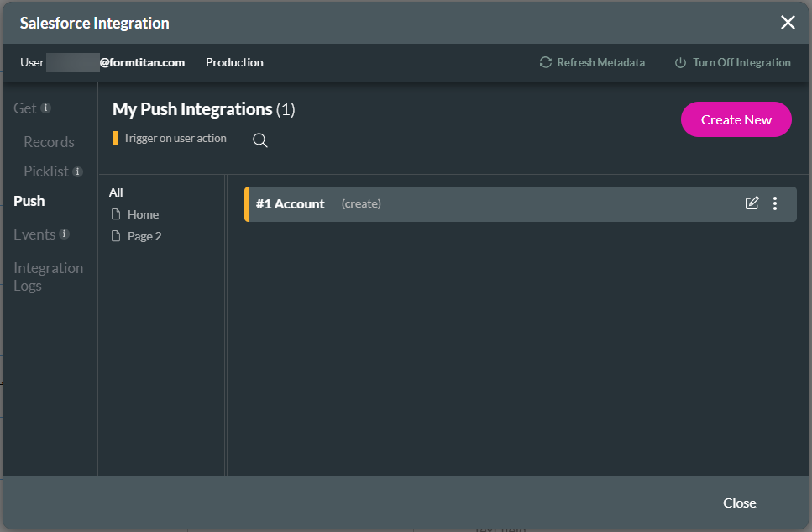Open the search magnifier icon

pos(260,140)
